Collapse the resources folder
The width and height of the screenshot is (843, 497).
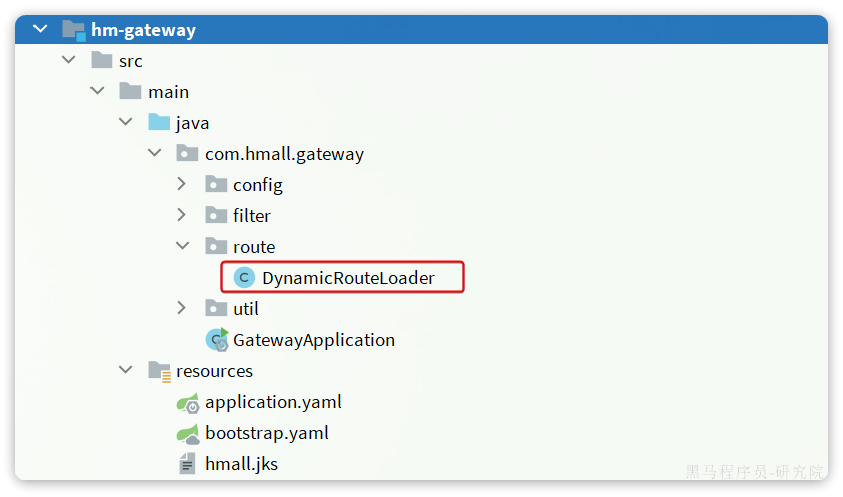[x=125, y=371]
